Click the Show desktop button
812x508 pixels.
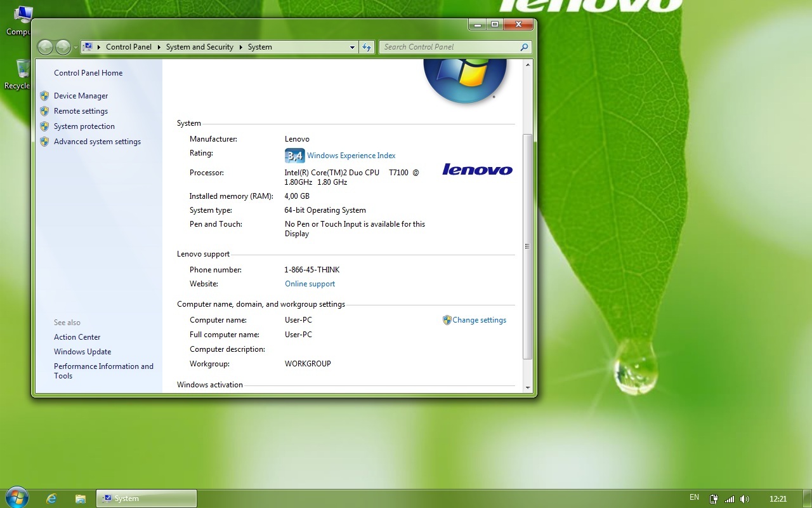point(807,498)
